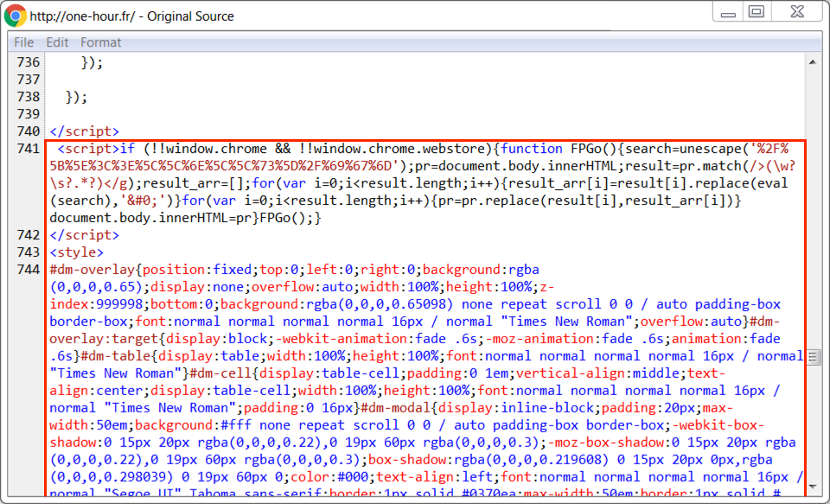Select line number 738
830x504 pixels.
pyautogui.click(x=29, y=97)
